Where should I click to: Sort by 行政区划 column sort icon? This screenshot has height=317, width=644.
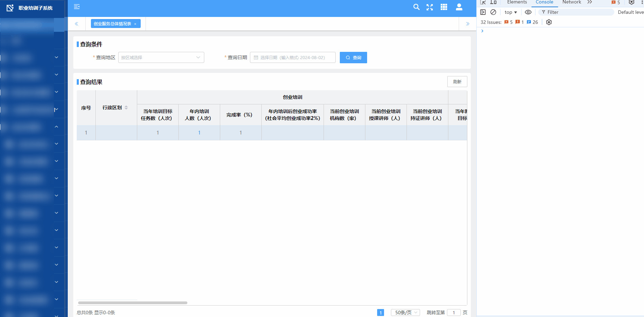click(x=126, y=108)
